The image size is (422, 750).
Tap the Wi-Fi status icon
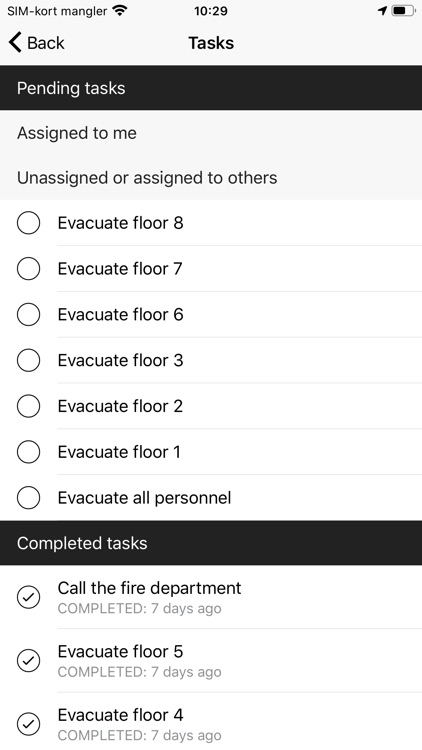[120, 11]
